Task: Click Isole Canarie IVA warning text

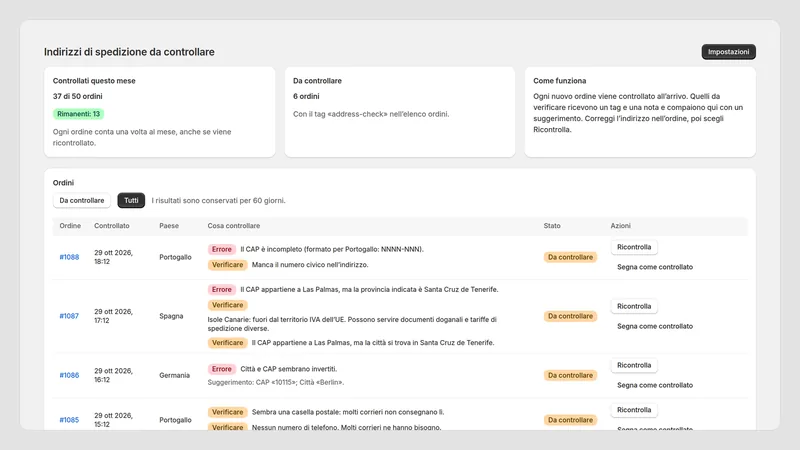Action: [352, 324]
